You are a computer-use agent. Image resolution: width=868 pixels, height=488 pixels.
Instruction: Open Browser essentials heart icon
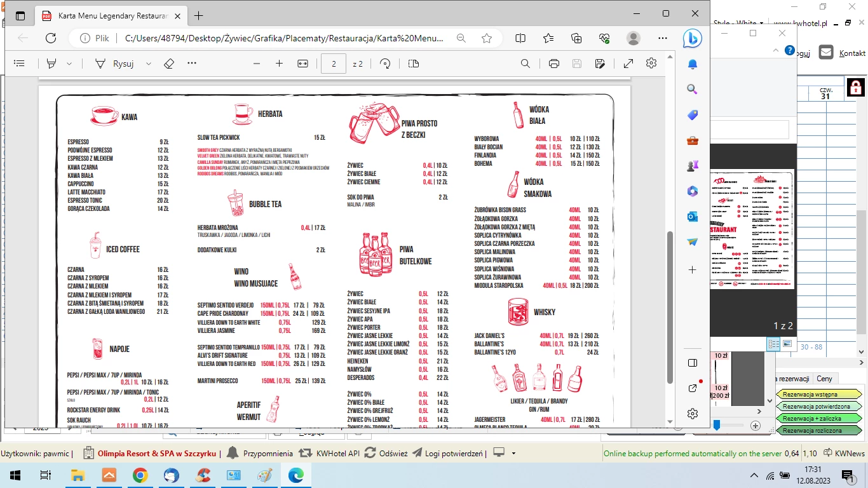coord(604,38)
